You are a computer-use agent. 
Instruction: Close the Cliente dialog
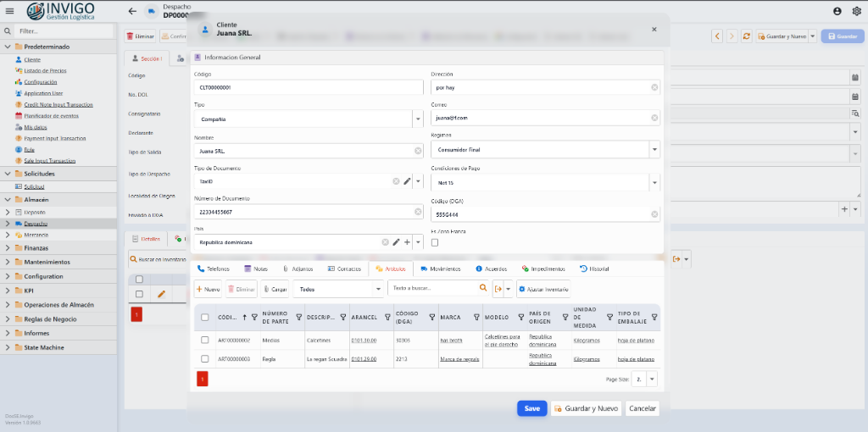tap(654, 30)
